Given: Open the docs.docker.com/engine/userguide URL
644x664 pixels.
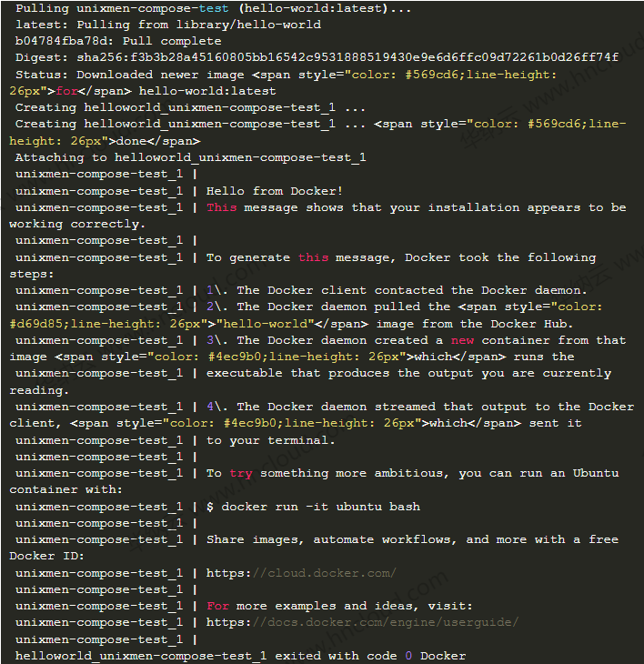Looking at the screenshot, I should [362, 623].
